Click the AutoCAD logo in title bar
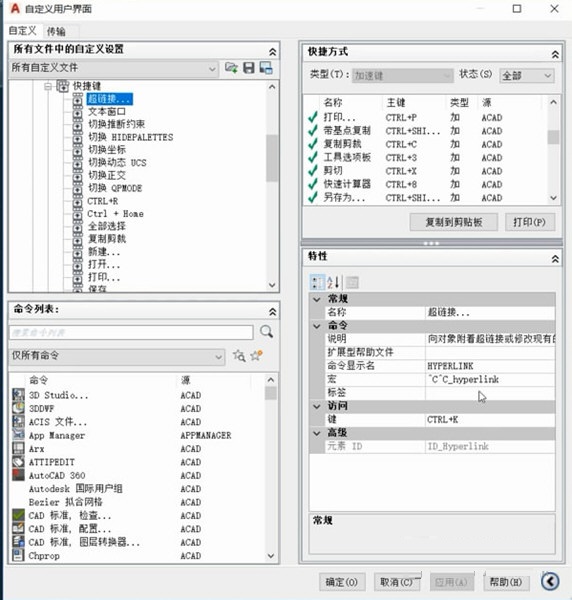This screenshot has height=600, width=572. 15,8
